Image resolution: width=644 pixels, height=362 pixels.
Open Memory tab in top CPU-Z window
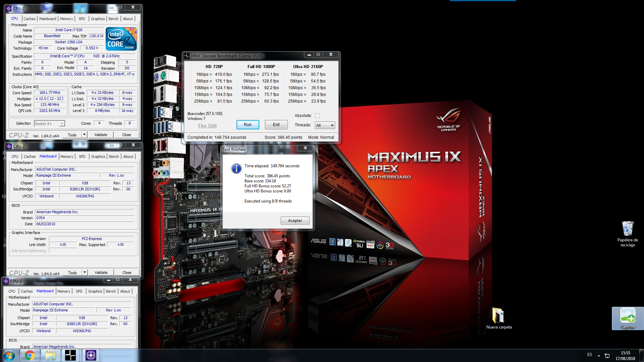66,19
